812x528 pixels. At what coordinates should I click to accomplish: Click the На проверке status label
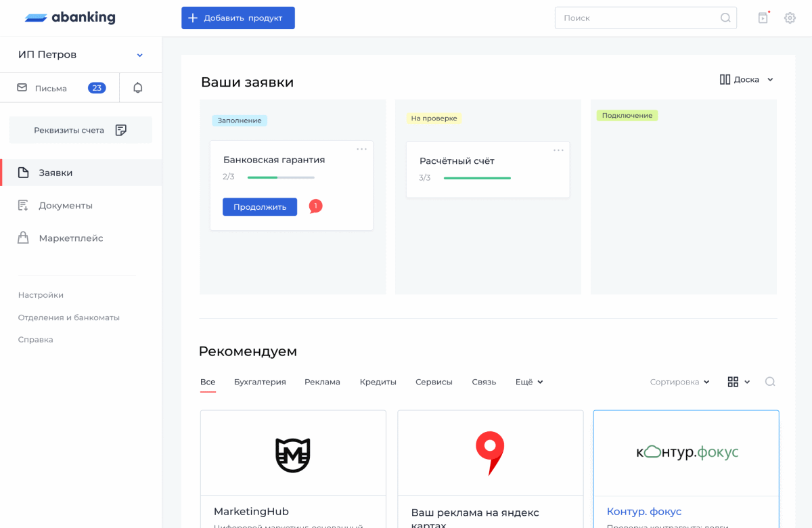[434, 118]
